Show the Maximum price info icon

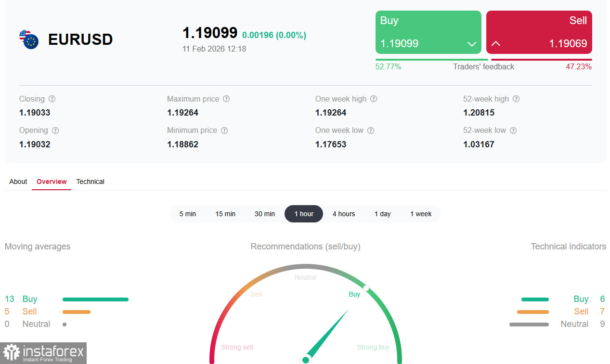tap(226, 99)
